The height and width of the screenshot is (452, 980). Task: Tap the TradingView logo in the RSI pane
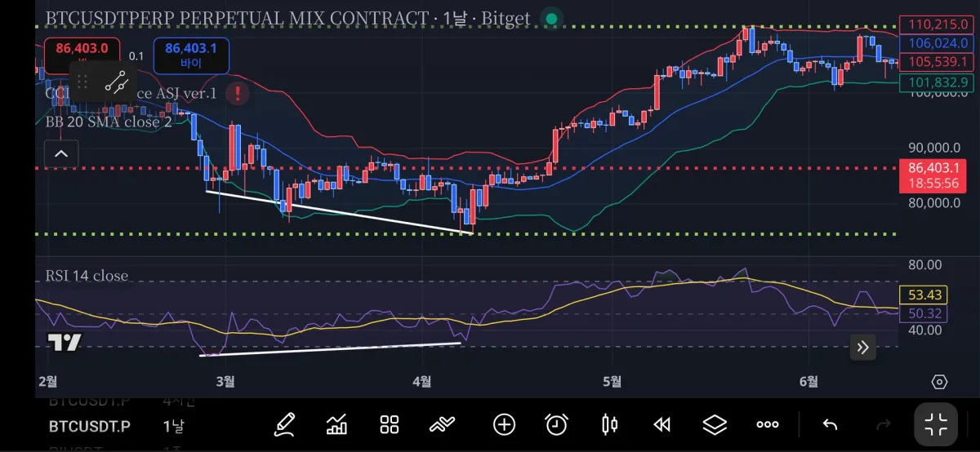[64, 343]
